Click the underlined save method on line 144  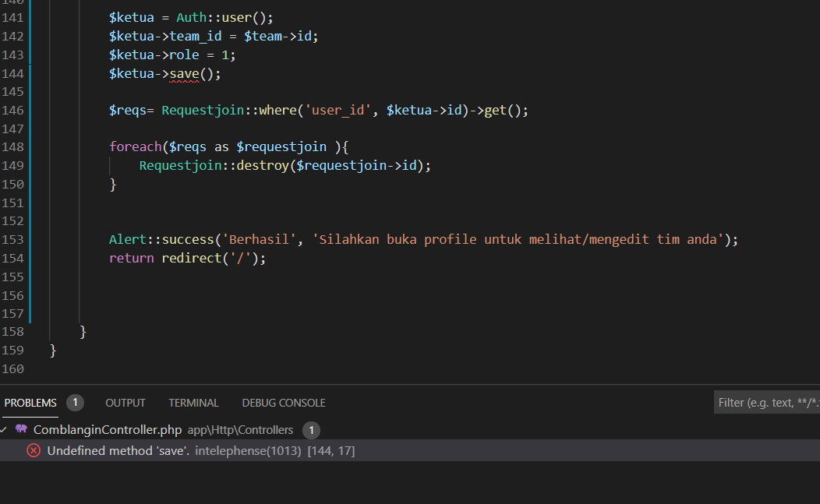[184, 74]
